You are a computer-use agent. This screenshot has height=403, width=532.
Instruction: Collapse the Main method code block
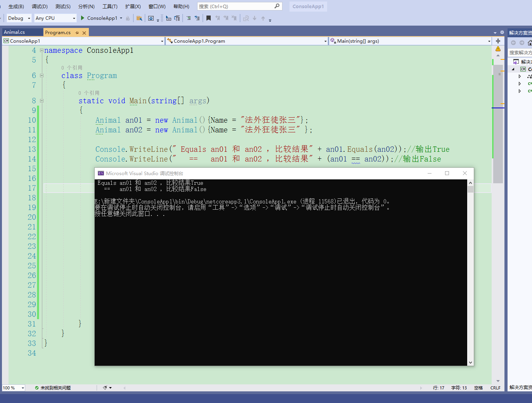42,101
